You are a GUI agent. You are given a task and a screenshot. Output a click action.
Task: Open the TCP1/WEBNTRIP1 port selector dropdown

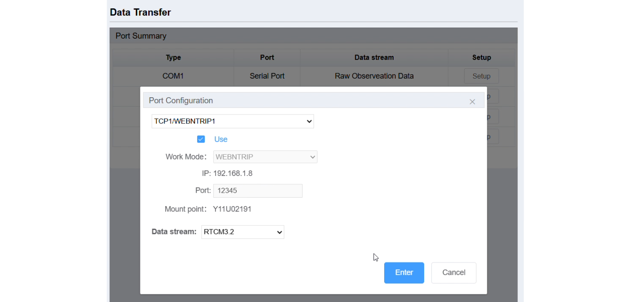[x=232, y=121]
